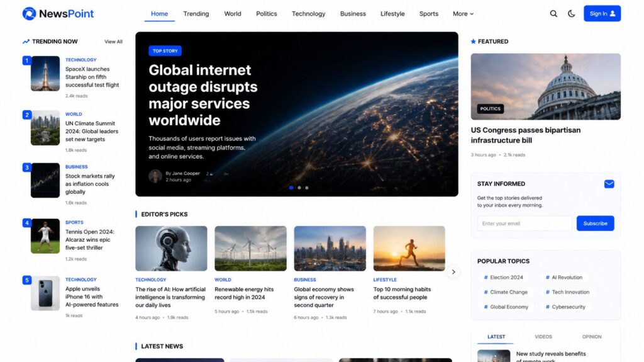Open the Lifestyle nav item

392,14
